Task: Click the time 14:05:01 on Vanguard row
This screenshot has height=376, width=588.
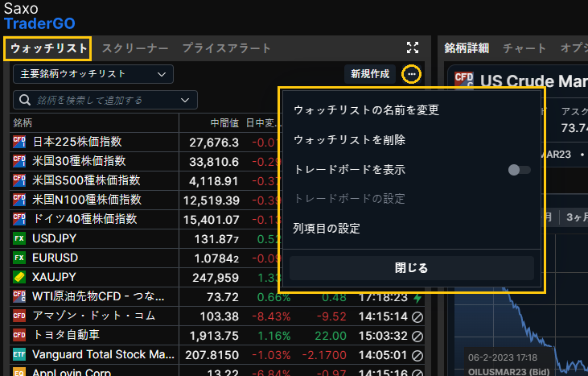Action: (383, 355)
